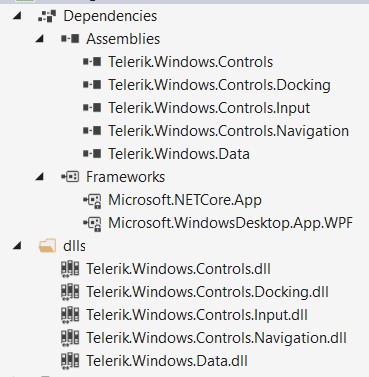Click the Microsoft.WindowsDesktop.App.WPF framework icon
Viewport: 369px width, 377px height.
pos(92,224)
